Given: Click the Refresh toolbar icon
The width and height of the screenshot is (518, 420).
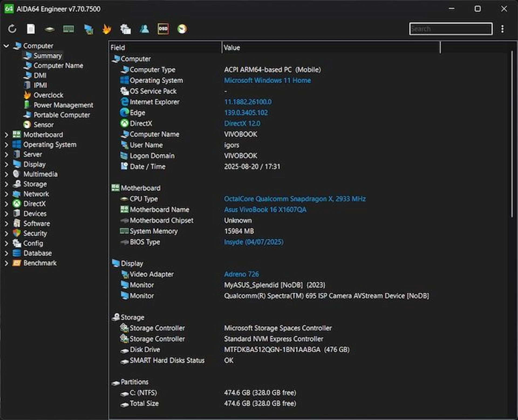Looking at the screenshot, I should 12,29.
